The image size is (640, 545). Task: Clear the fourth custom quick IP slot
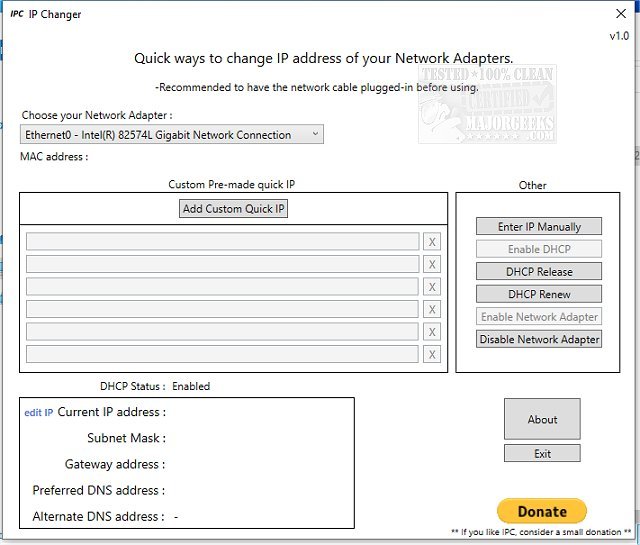[432, 309]
